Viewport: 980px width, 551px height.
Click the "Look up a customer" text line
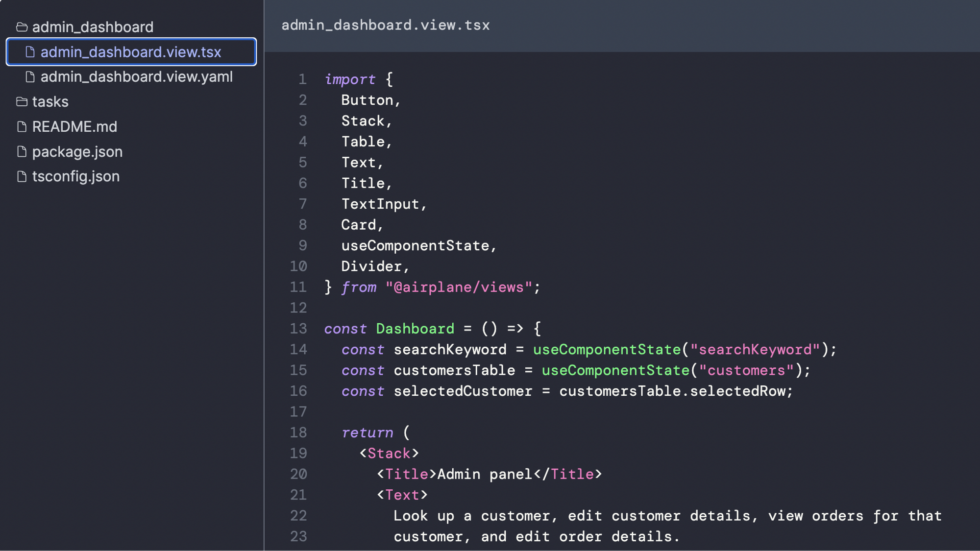[x=667, y=516]
